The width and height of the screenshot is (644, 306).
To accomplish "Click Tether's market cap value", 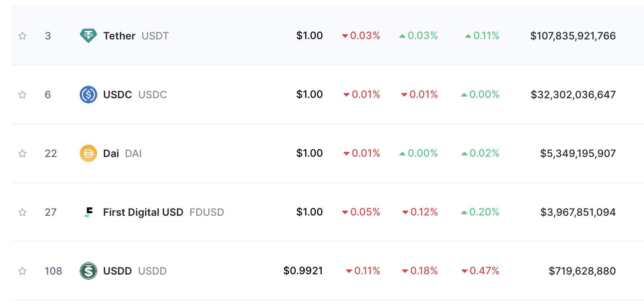I will pyautogui.click(x=573, y=35).
